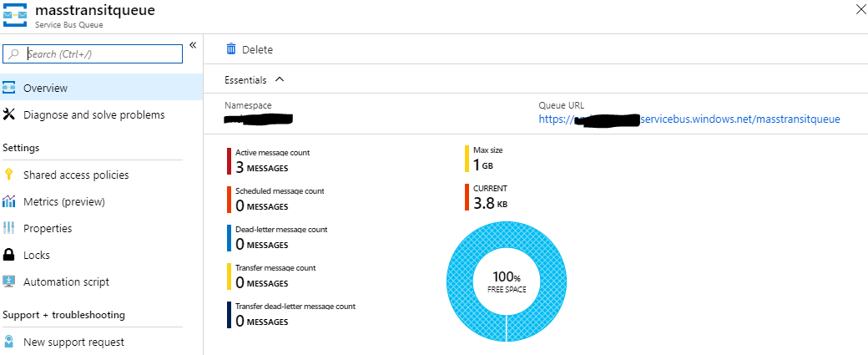Click the Locks padlock icon
Viewport: 868px width, 355px height.
[9, 255]
